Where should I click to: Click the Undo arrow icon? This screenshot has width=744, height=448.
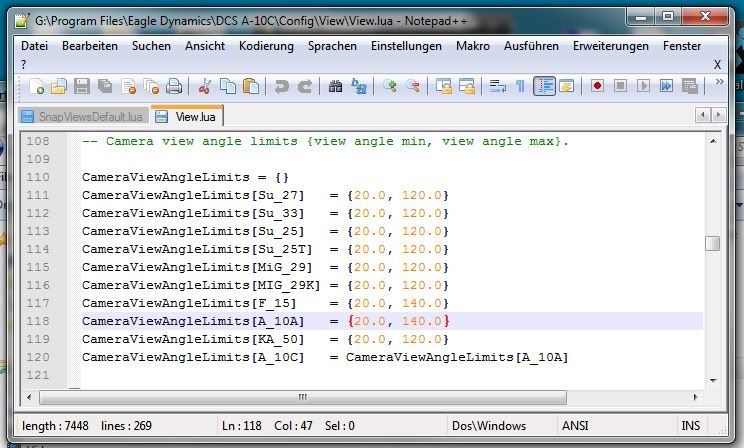pos(282,87)
